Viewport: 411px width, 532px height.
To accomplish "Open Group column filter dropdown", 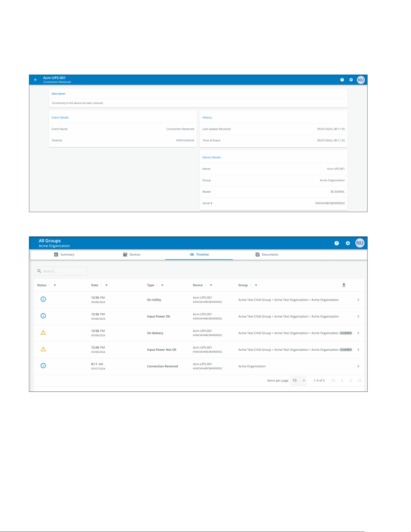I will coord(256,285).
